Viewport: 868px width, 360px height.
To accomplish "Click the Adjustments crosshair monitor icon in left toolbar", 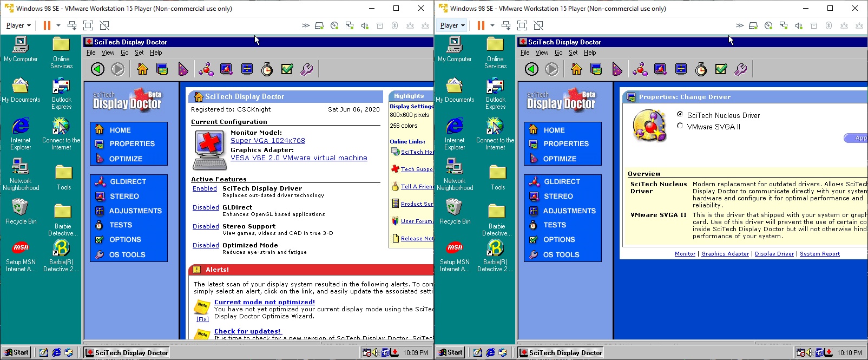I will tap(247, 69).
